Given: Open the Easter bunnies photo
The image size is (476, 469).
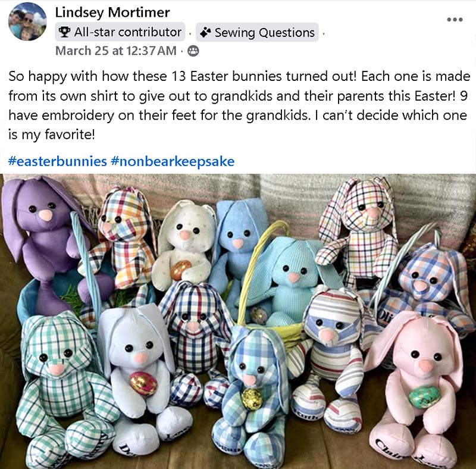Looking at the screenshot, I should [238, 321].
